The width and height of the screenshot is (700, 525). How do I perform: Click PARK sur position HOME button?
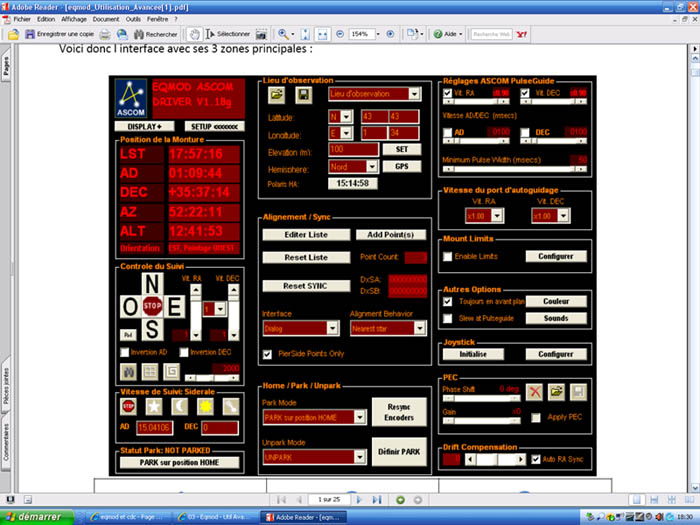pyautogui.click(x=179, y=462)
